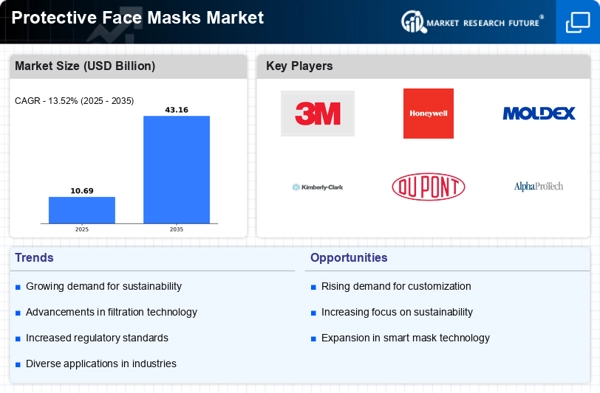Open the DuPont oval logo
This screenshot has height=393, width=600.
(x=428, y=187)
